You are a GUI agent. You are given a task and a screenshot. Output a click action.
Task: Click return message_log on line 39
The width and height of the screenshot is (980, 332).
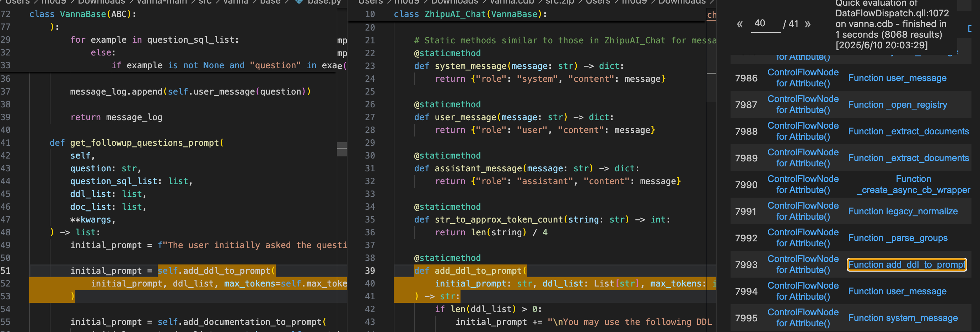pyautogui.click(x=116, y=117)
